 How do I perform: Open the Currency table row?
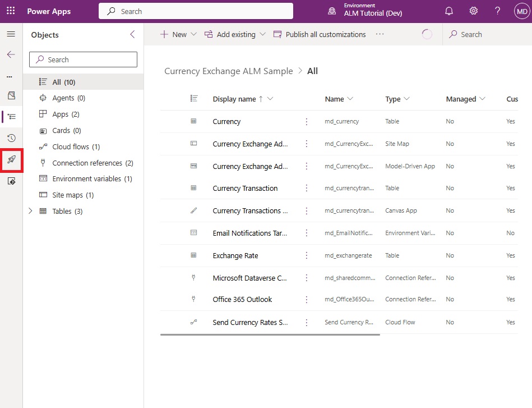pyautogui.click(x=226, y=122)
